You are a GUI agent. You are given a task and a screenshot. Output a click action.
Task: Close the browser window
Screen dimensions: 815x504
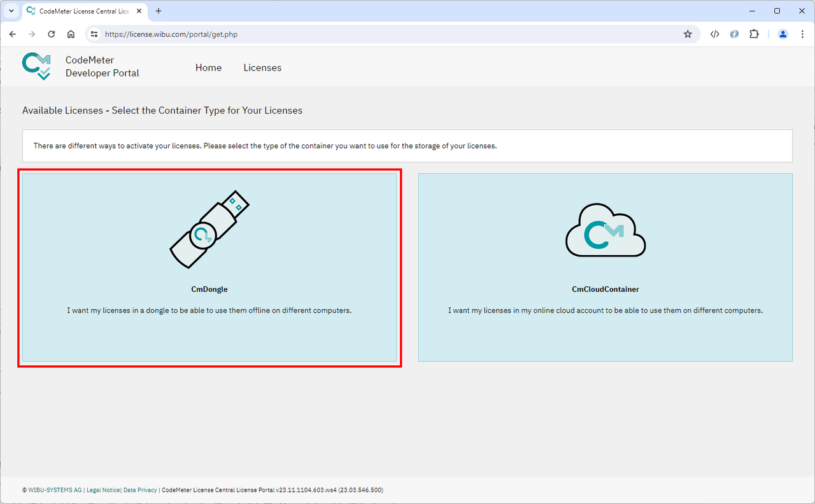[x=802, y=11]
